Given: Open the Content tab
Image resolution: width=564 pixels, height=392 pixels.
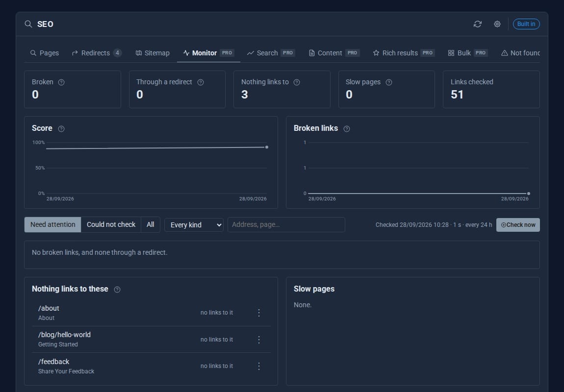Looking at the screenshot, I should (334, 53).
